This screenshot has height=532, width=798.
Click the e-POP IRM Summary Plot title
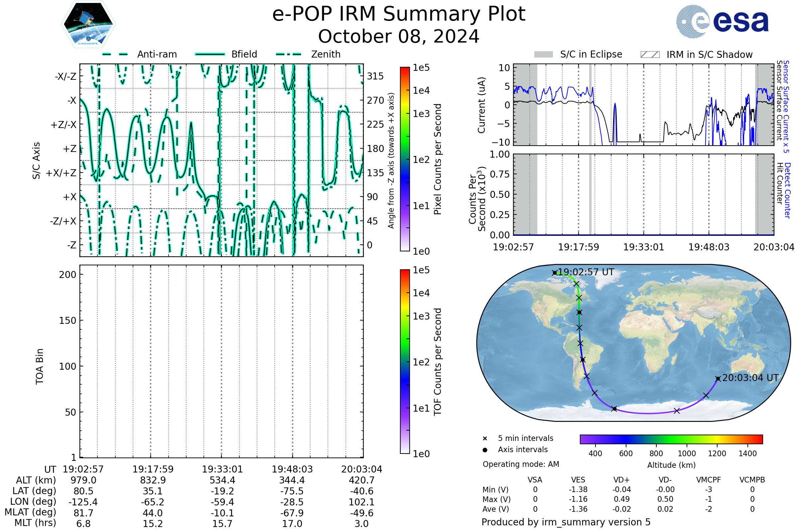pyautogui.click(x=399, y=14)
